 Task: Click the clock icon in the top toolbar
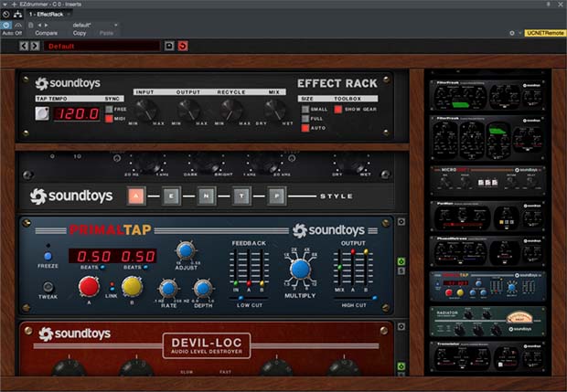[x=6, y=14]
